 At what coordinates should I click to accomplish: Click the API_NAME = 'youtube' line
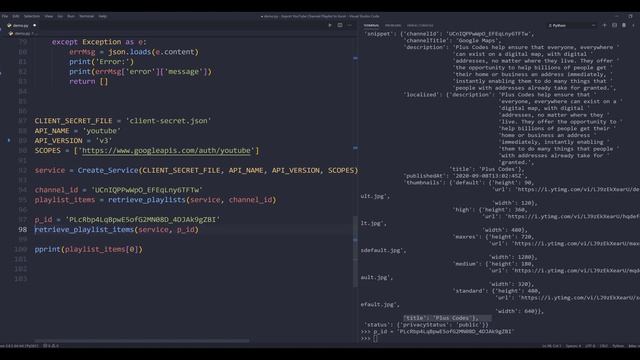[x=78, y=131]
